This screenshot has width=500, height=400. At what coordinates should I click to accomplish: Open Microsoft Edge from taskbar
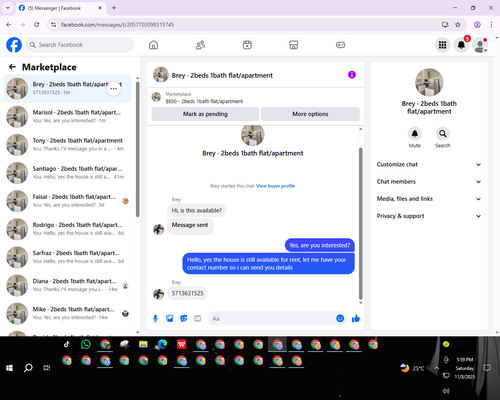click(x=162, y=344)
